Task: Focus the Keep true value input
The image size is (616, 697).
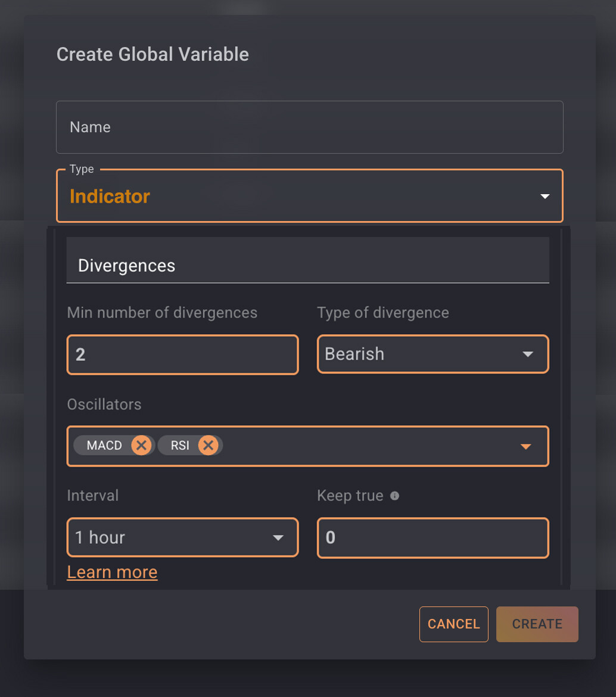Action: pos(433,538)
